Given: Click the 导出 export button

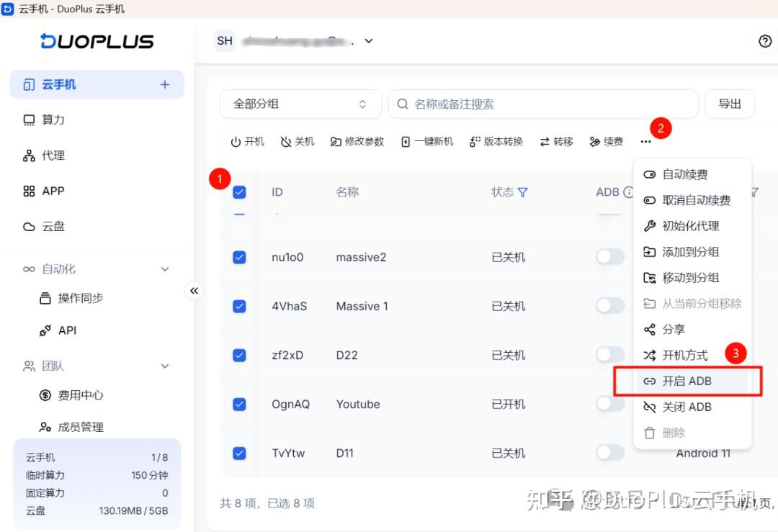Looking at the screenshot, I should [730, 104].
